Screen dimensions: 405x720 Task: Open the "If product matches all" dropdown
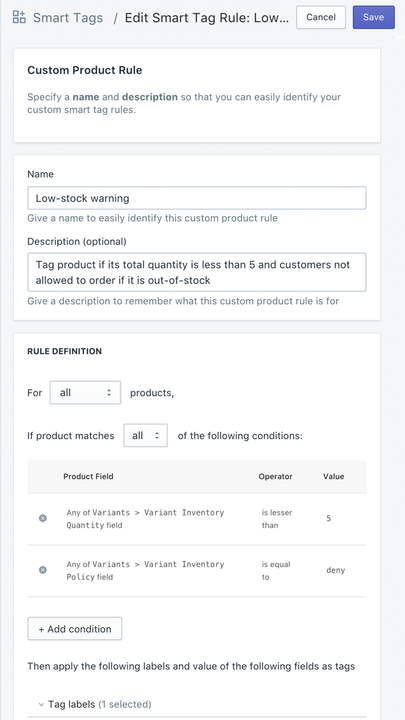pos(146,436)
